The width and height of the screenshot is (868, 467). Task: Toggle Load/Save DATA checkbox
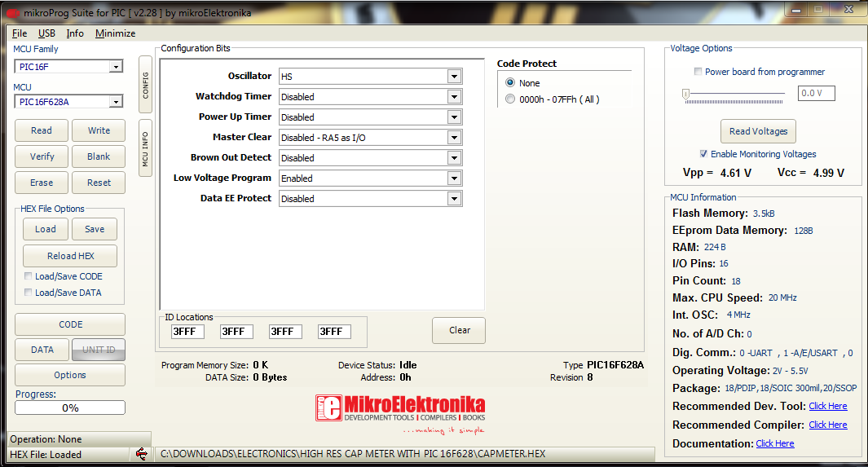click(28, 292)
